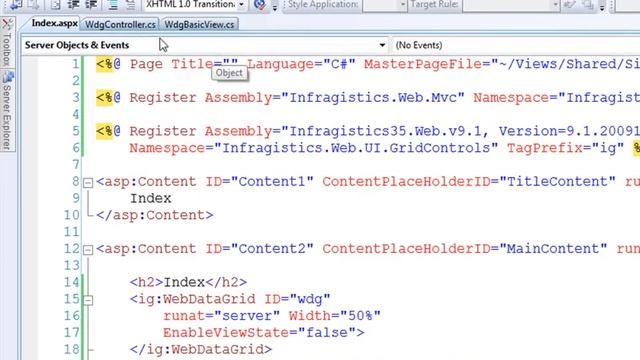
Task: Click "Infragistics.Web.Mvc" assembly value on line 3
Action: 373,98
